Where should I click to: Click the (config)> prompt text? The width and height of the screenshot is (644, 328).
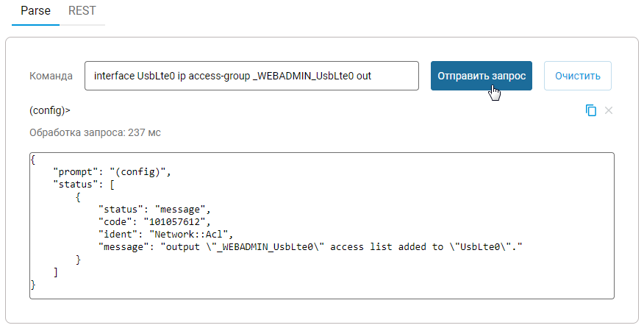(x=50, y=111)
